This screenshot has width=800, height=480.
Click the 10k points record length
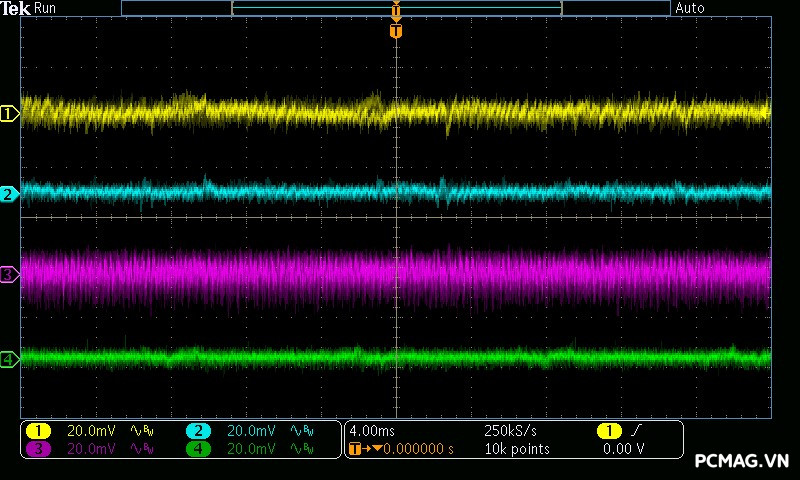(x=516, y=449)
